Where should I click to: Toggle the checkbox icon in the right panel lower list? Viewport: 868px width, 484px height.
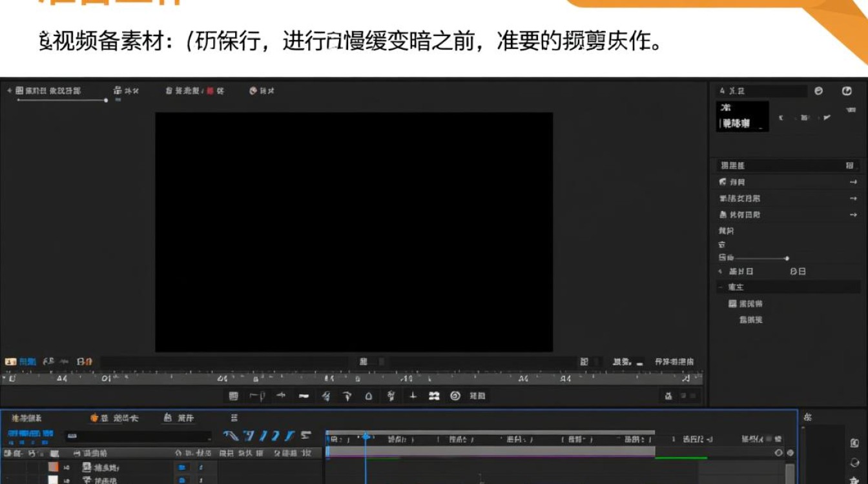point(732,303)
